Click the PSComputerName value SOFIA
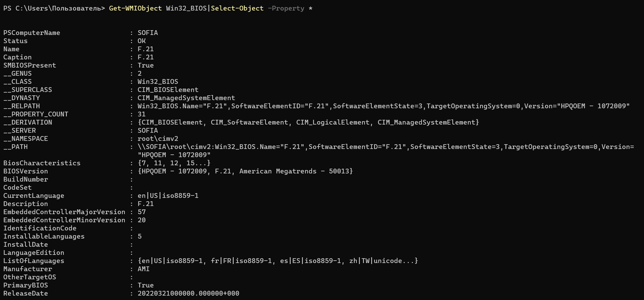The width and height of the screenshot is (644, 300). pyautogui.click(x=148, y=33)
